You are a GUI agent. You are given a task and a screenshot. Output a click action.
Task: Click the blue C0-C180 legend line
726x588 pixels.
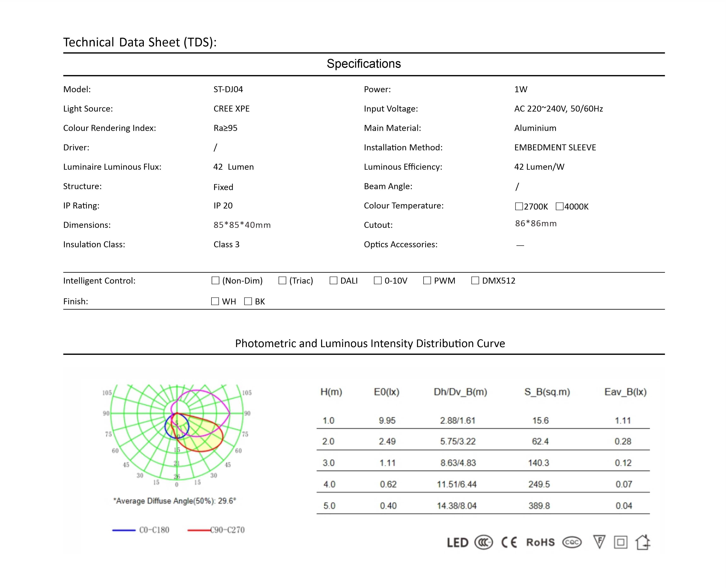tap(124, 530)
